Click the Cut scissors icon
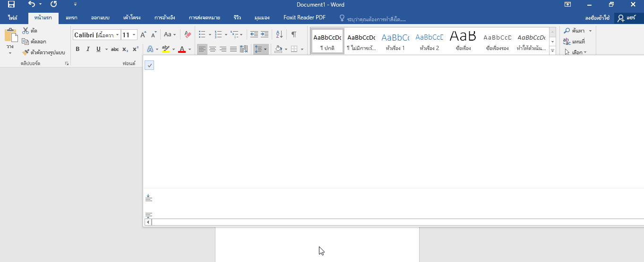The width and height of the screenshot is (644, 262). click(x=26, y=31)
